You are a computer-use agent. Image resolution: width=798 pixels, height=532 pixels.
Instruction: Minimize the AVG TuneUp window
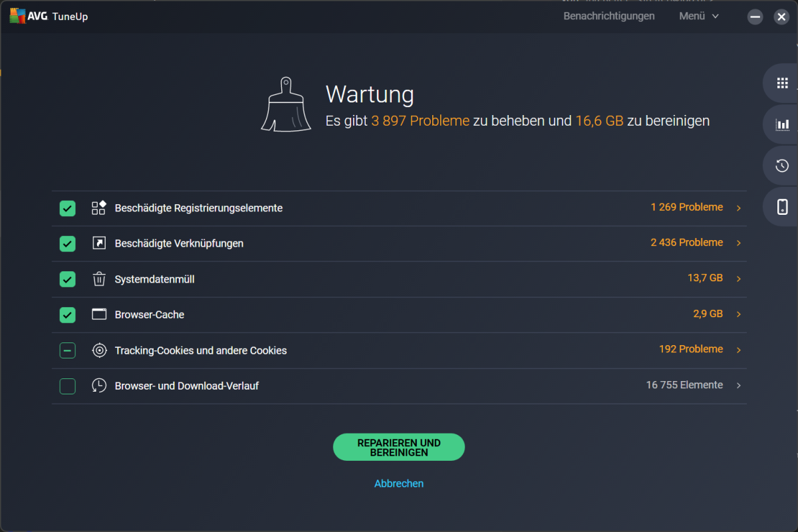[755, 17]
